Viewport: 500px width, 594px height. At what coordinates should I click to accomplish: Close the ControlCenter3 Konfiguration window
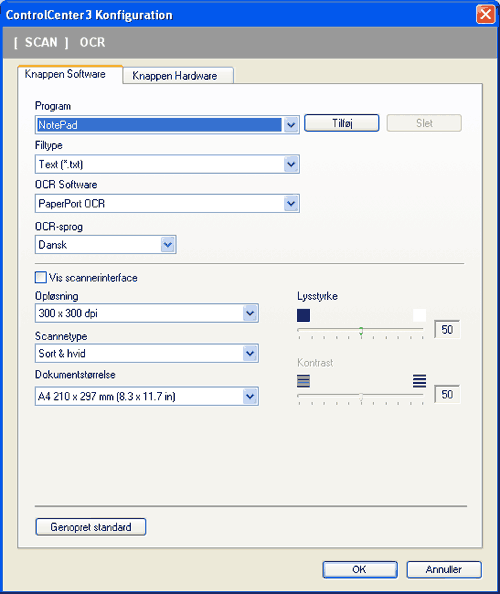(x=486, y=15)
